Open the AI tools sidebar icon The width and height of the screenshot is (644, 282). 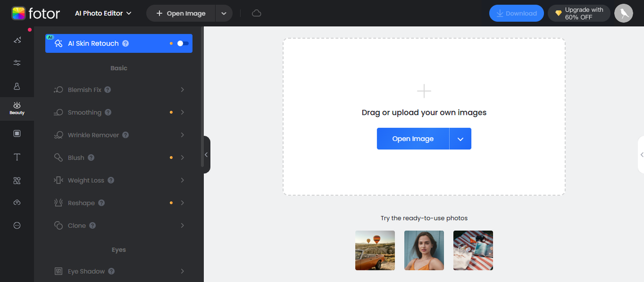pos(17,40)
